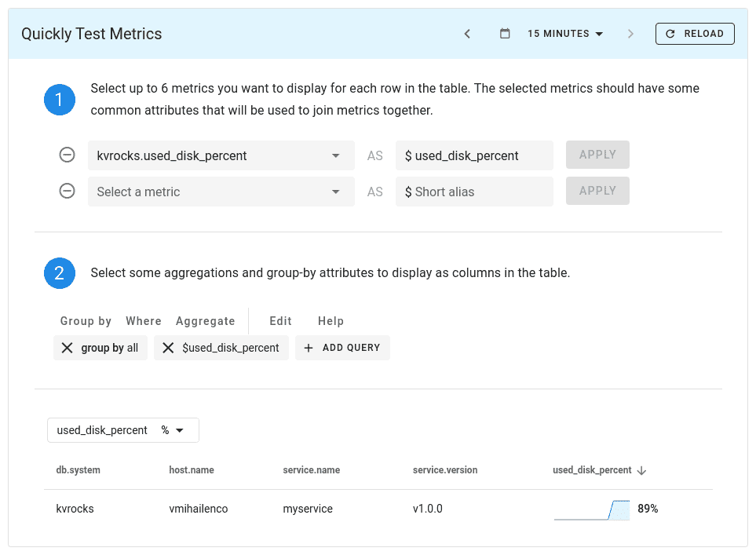Open the Aggregate menu
This screenshot has width=756, height=555.
pos(206,321)
